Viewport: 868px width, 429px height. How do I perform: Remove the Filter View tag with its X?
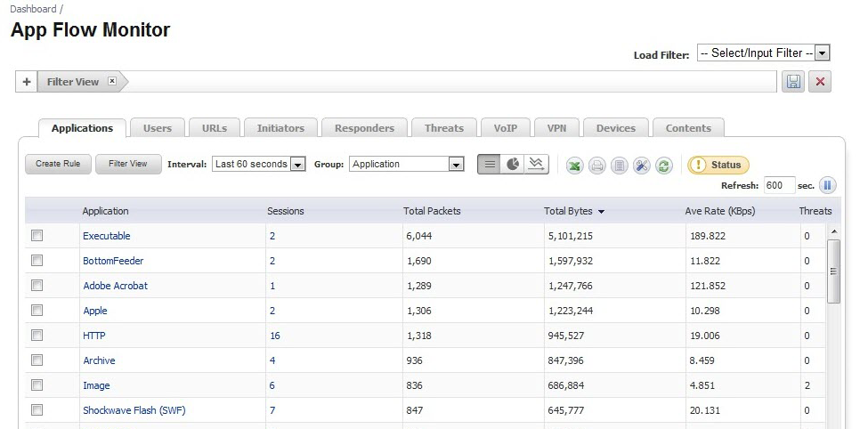pyautogui.click(x=112, y=81)
